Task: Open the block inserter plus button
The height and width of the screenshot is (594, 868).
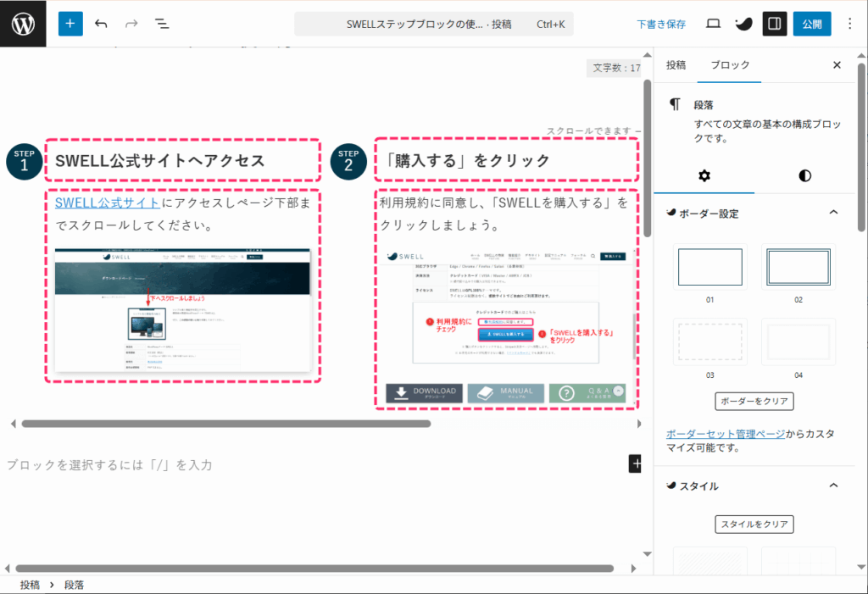Action: point(71,24)
